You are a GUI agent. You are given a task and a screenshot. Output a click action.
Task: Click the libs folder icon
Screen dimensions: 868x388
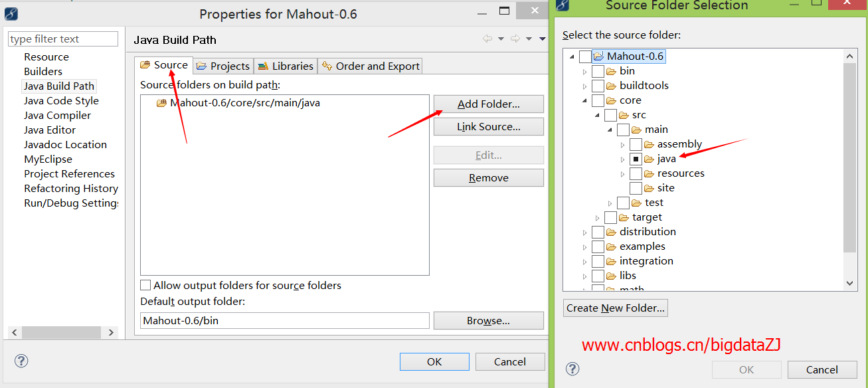point(611,276)
